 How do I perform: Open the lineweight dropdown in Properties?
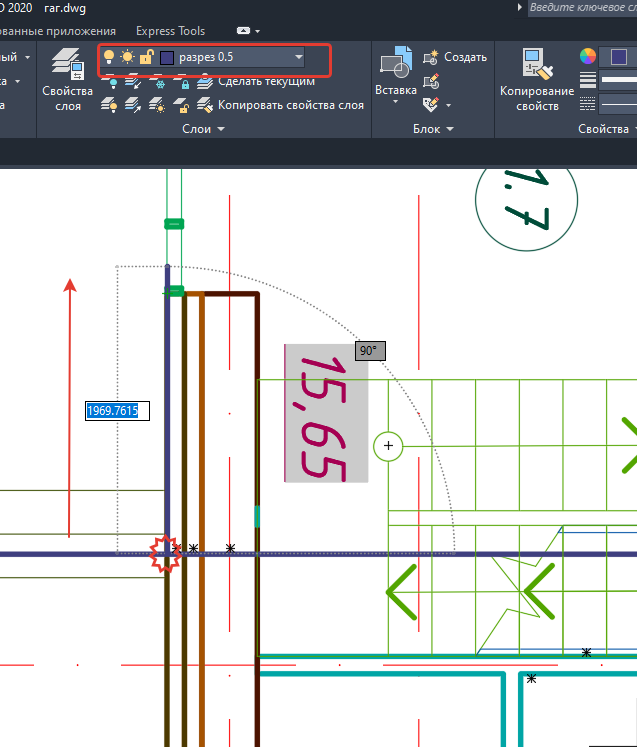click(x=618, y=81)
